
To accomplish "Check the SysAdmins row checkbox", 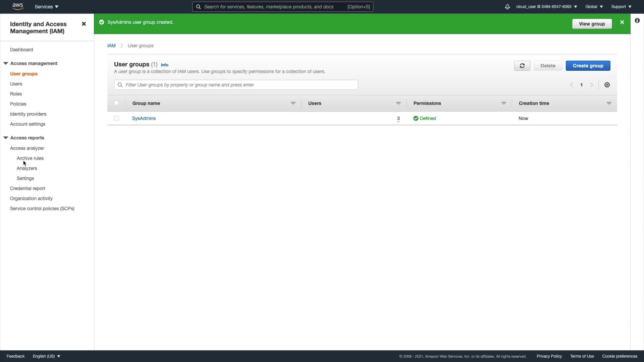I will [116, 118].
